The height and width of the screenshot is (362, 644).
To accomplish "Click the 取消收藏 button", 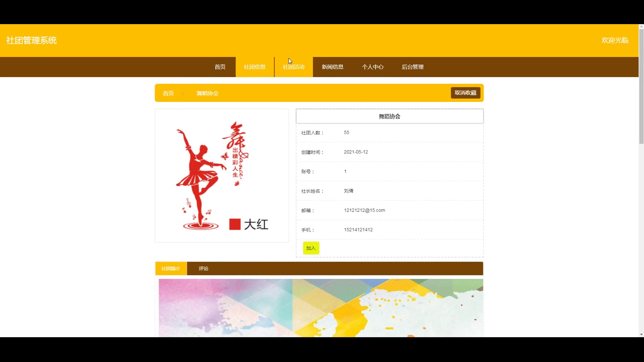I will [x=465, y=93].
